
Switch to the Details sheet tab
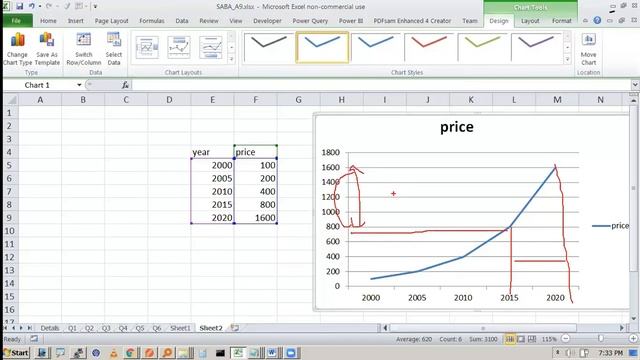tap(50, 328)
